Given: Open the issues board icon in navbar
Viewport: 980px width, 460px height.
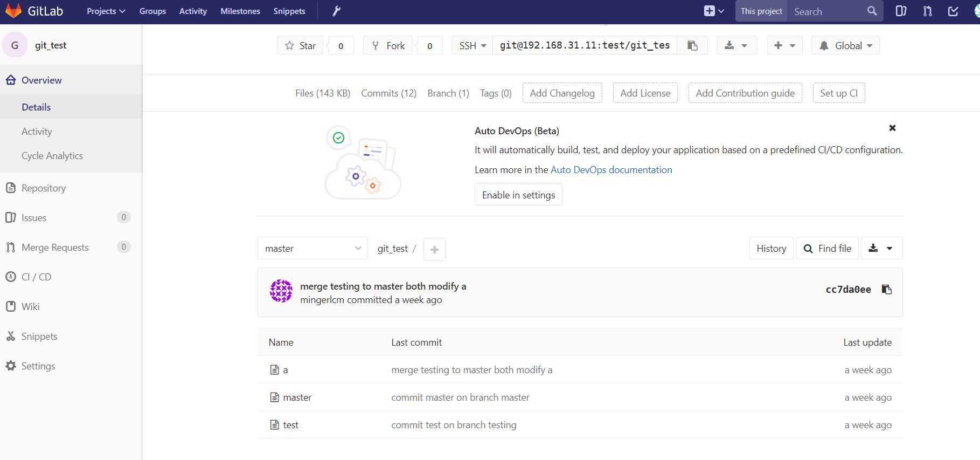Looking at the screenshot, I should [901, 11].
